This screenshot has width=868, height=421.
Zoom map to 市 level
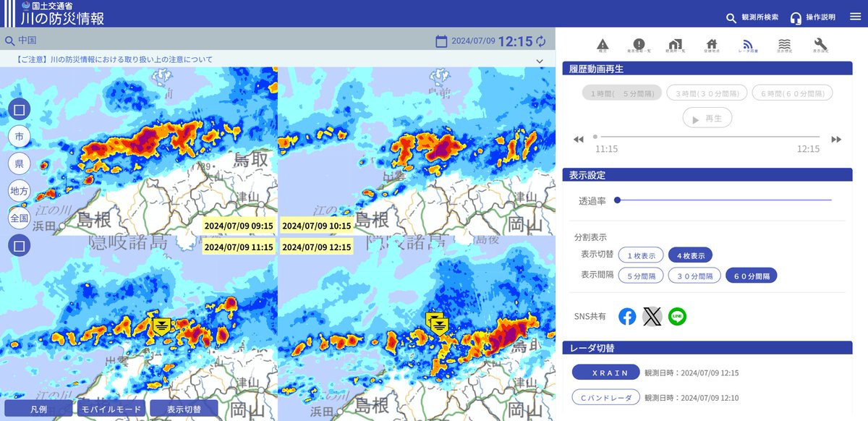[20, 137]
